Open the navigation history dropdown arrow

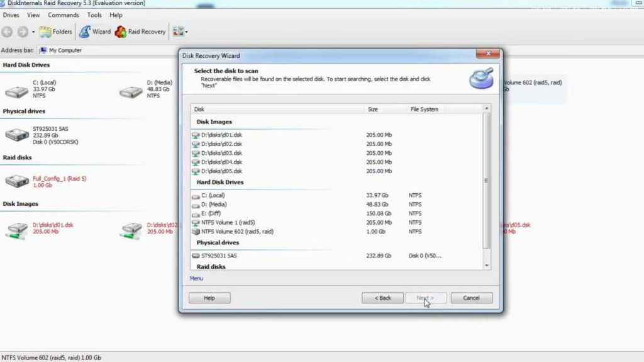[33, 31]
